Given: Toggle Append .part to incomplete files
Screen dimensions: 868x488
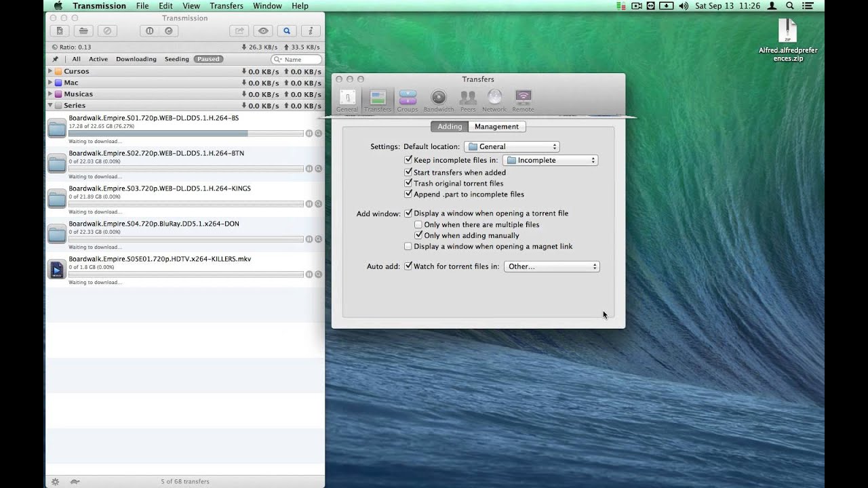Looking at the screenshot, I should (408, 194).
